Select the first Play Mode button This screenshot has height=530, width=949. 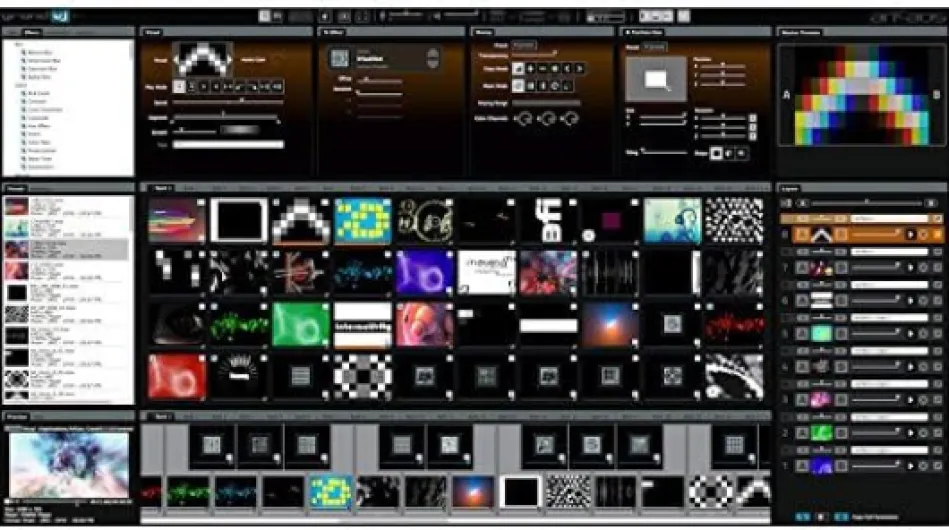click(x=179, y=87)
